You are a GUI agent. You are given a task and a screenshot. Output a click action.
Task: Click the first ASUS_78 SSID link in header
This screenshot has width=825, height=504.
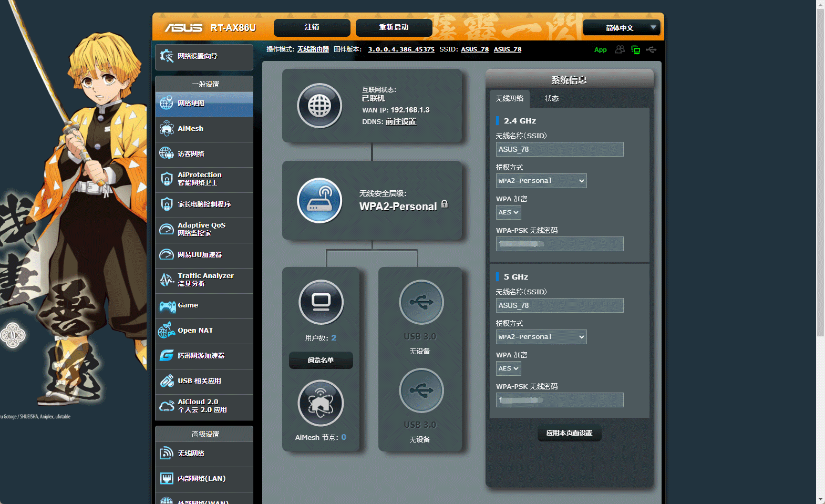click(475, 49)
